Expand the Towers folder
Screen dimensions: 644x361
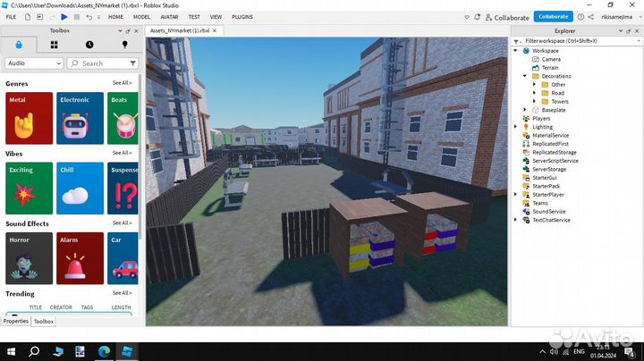click(x=535, y=102)
